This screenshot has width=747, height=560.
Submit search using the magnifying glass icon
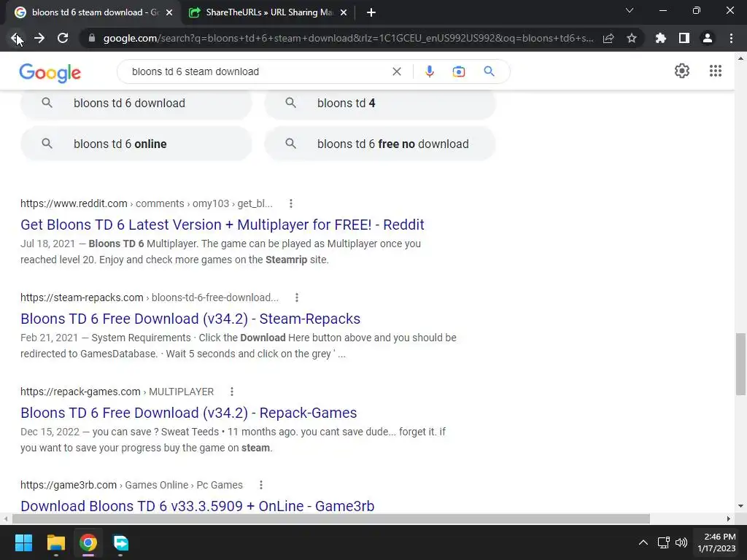(489, 71)
